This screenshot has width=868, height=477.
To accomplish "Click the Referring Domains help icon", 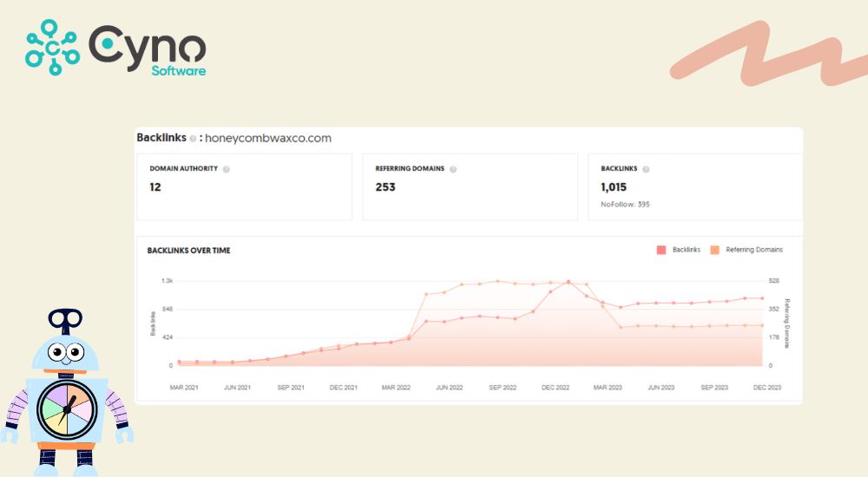I will (x=453, y=169).
